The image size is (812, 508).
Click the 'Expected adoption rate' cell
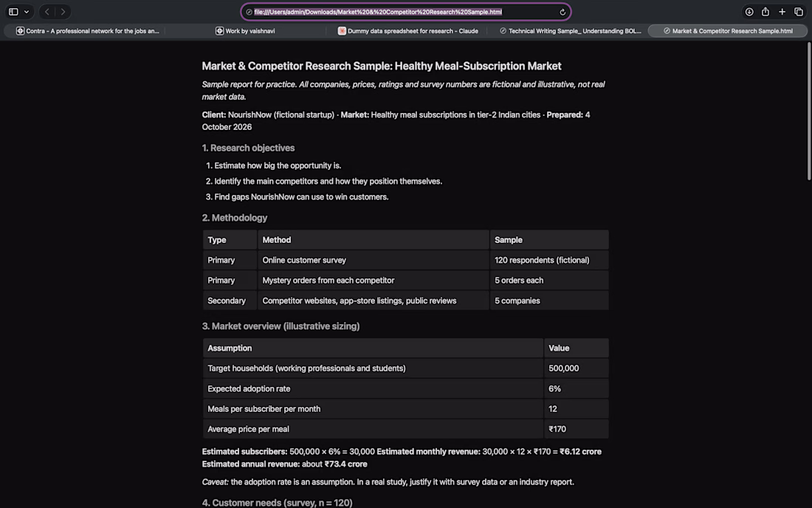(373, 388)
